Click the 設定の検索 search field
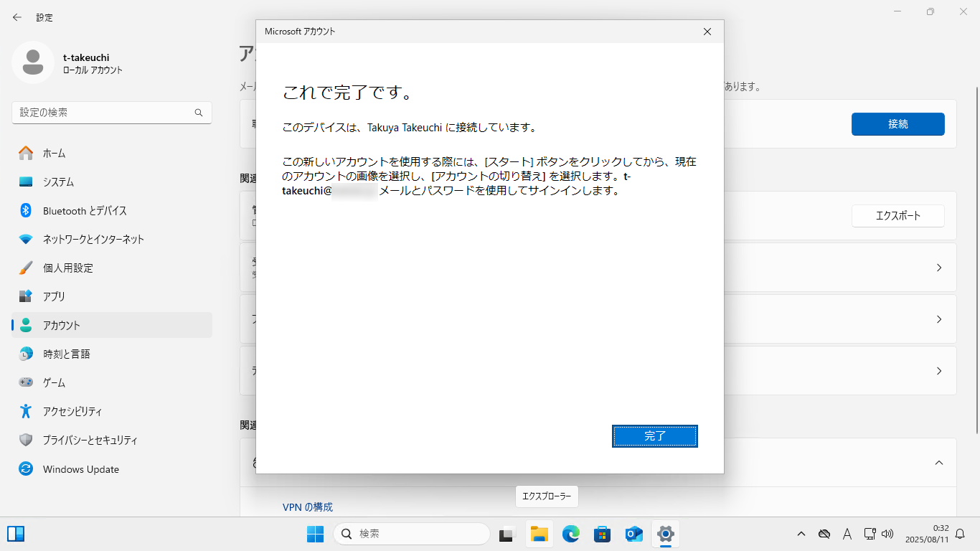 click(111, 113)
